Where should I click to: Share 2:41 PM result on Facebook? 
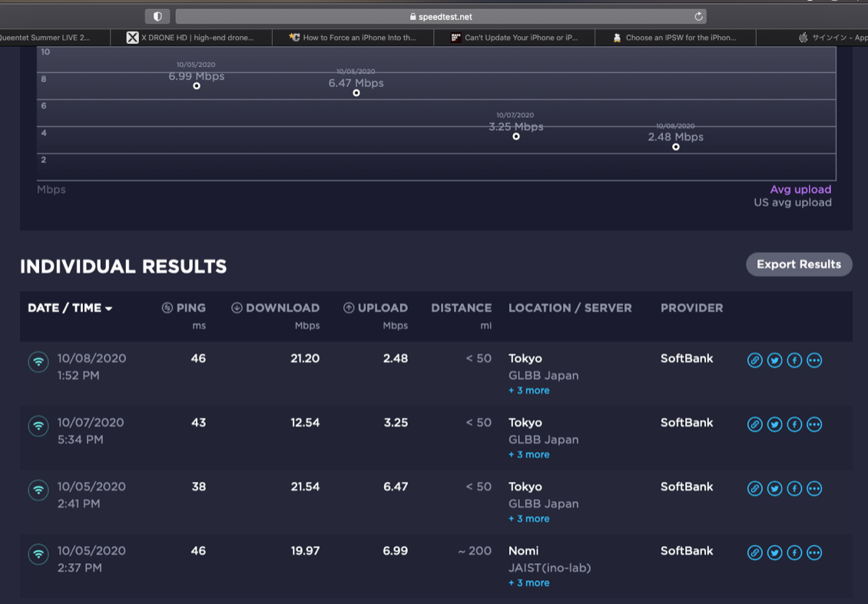(794, 489)
